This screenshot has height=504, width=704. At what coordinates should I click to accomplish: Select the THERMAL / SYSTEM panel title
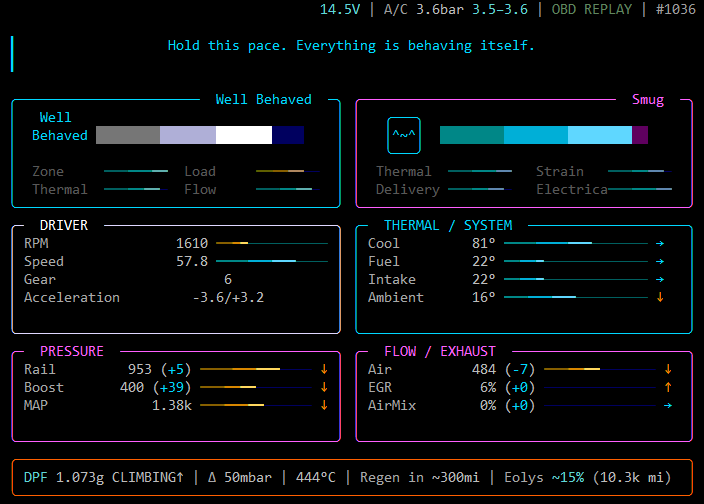[x=448, y=225]
